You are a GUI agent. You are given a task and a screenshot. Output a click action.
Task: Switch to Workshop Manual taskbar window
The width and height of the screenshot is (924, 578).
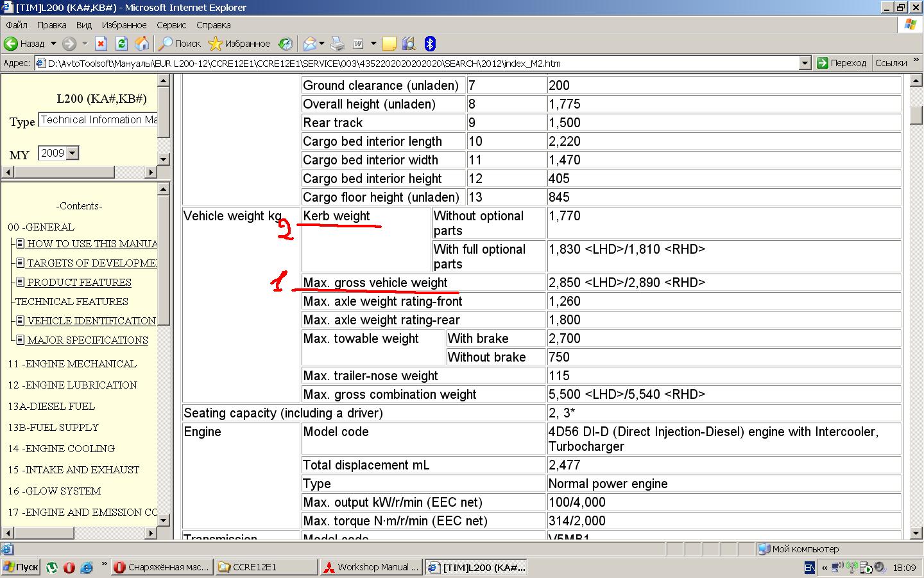(x=371, y=567)
